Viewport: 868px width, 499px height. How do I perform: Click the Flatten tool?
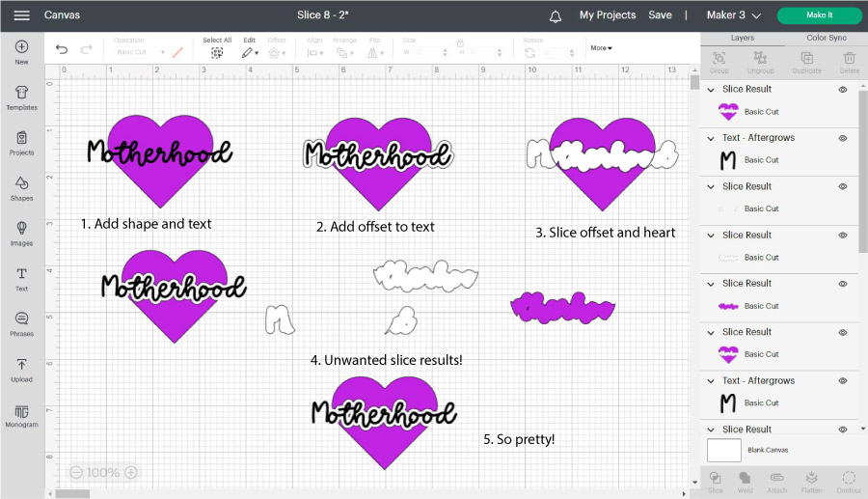point(811,482)
